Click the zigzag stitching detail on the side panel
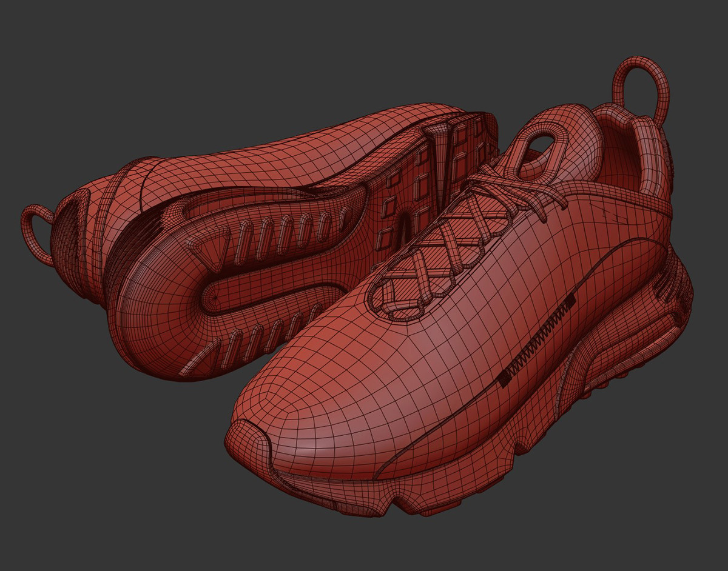 [534, 339]
